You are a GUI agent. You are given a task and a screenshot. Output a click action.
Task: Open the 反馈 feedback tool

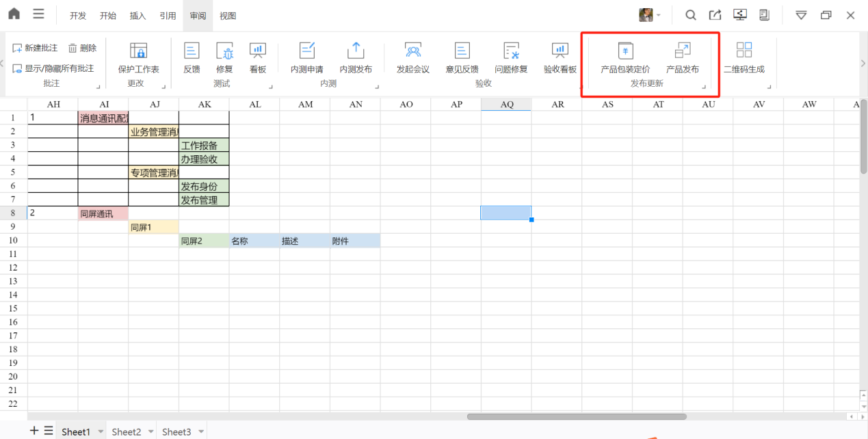coord(192,51)
